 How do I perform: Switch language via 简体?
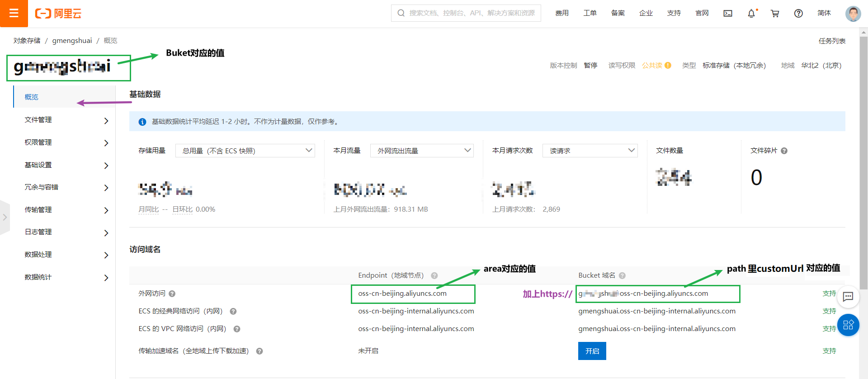(824, 13)
